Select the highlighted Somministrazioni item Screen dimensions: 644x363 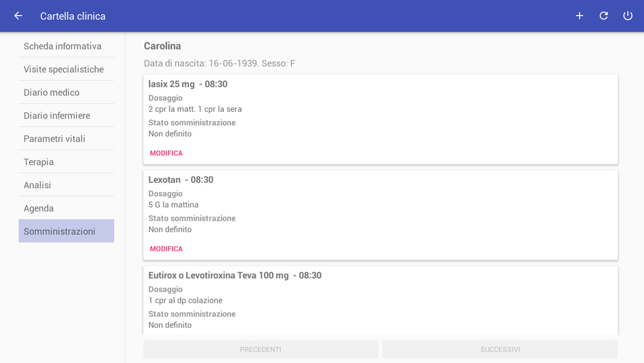67,231
